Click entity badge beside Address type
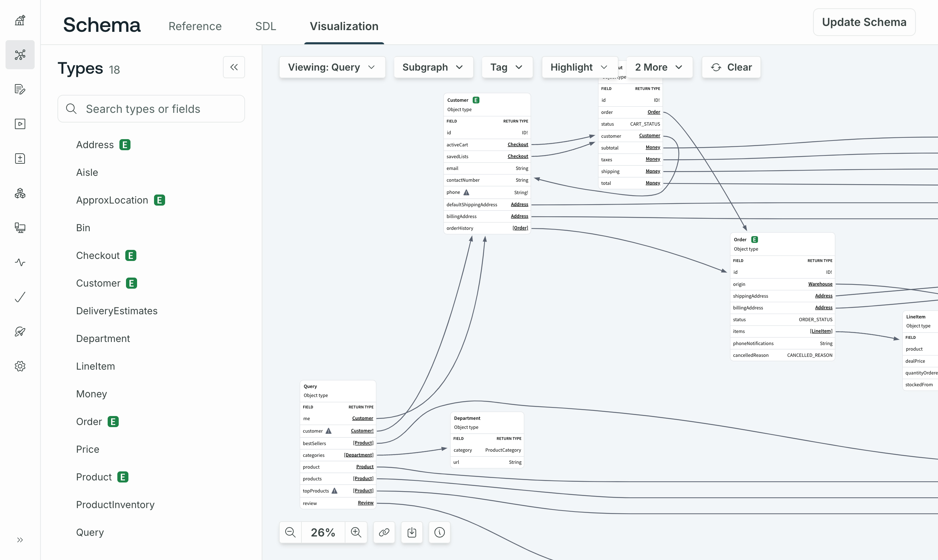Image resolution: width=938 pixels, height=560 pixels. [125, 145]
